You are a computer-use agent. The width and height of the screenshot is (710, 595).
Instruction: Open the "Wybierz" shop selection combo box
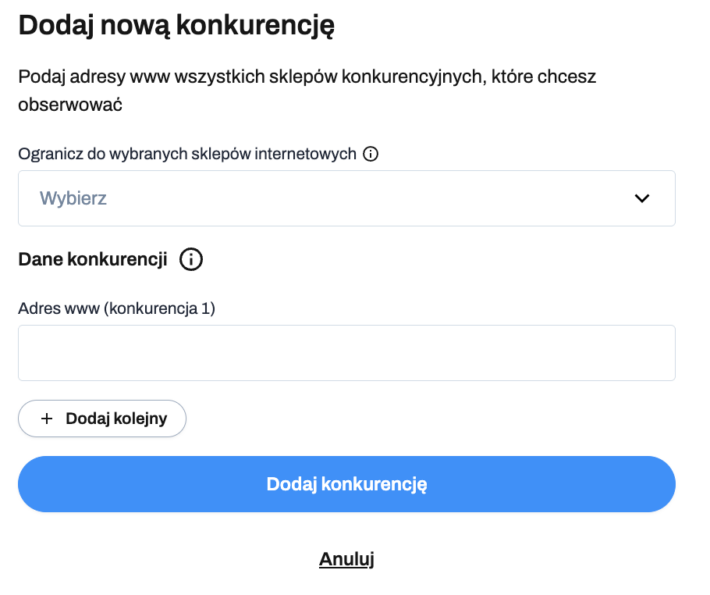[346, 198]
